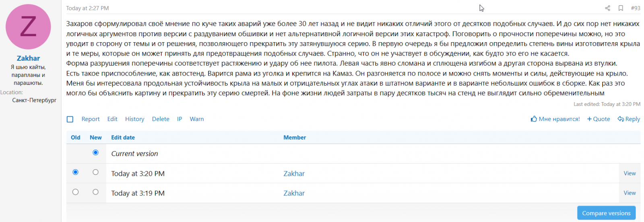The image size is (644, 222).
Task: Select New radio for 3:19 PM edit
Action: point(95,192)
